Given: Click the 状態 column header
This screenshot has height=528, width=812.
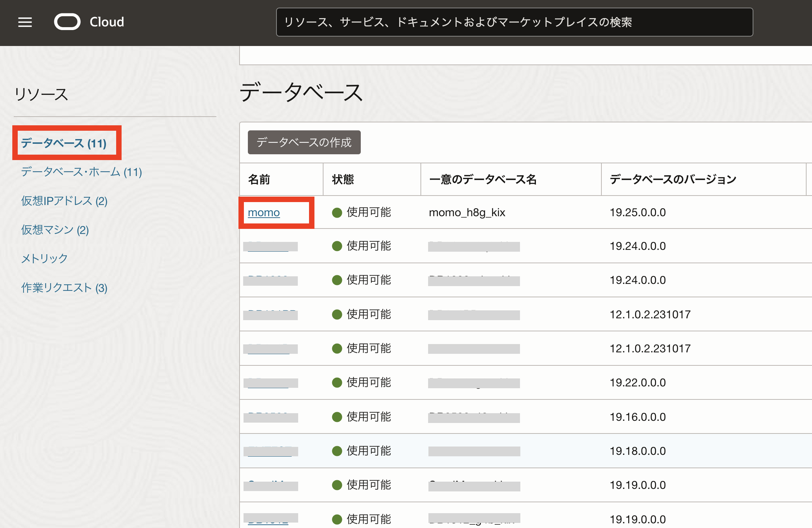Looking at the screenshot, I should [343, 179].
